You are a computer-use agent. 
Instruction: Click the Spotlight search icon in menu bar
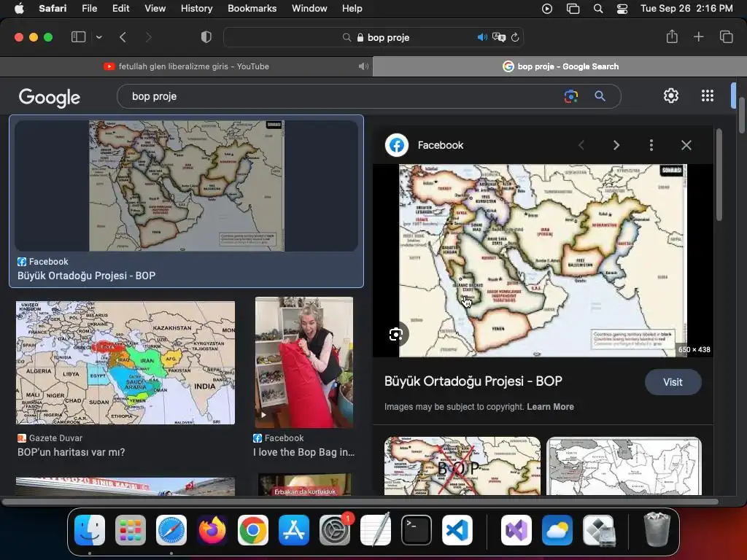click(x=598, y=9)
